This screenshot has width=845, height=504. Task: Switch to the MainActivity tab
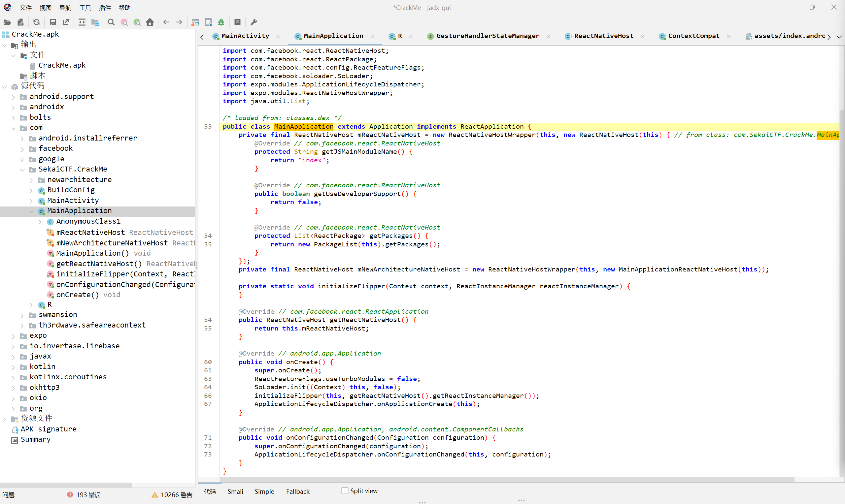[245, 36]
